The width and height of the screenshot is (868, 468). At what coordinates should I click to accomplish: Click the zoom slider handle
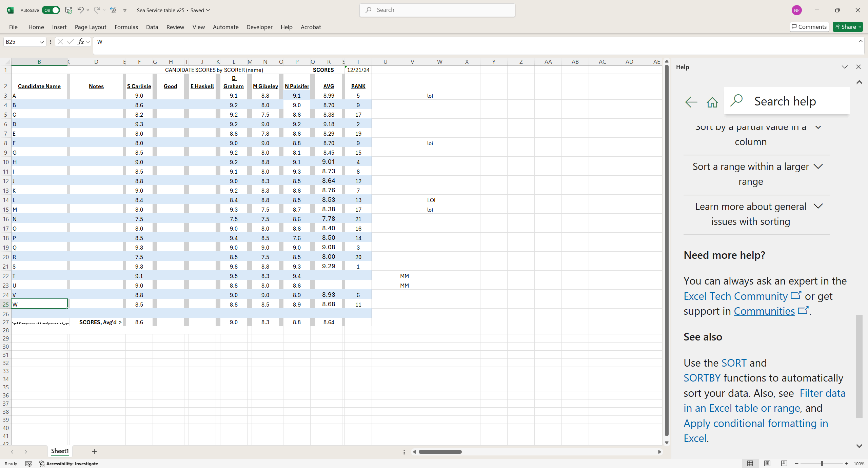point(822,464)
